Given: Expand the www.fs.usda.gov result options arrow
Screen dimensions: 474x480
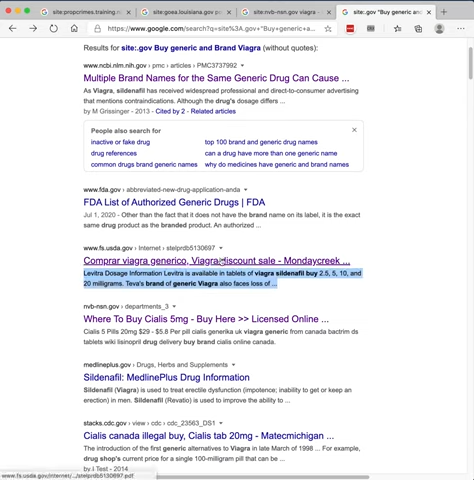Looking at the screenshot, I should (x=221, y=248).
